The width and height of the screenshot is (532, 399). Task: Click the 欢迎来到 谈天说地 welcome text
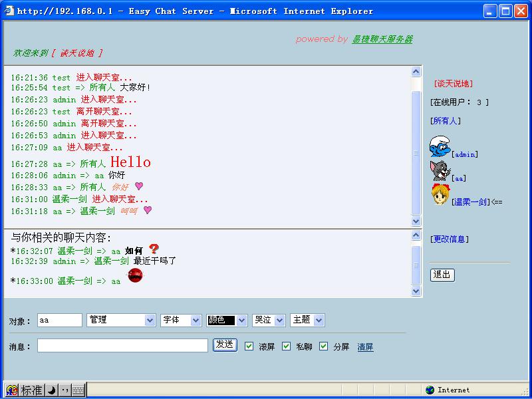click(x=58, y=53)
